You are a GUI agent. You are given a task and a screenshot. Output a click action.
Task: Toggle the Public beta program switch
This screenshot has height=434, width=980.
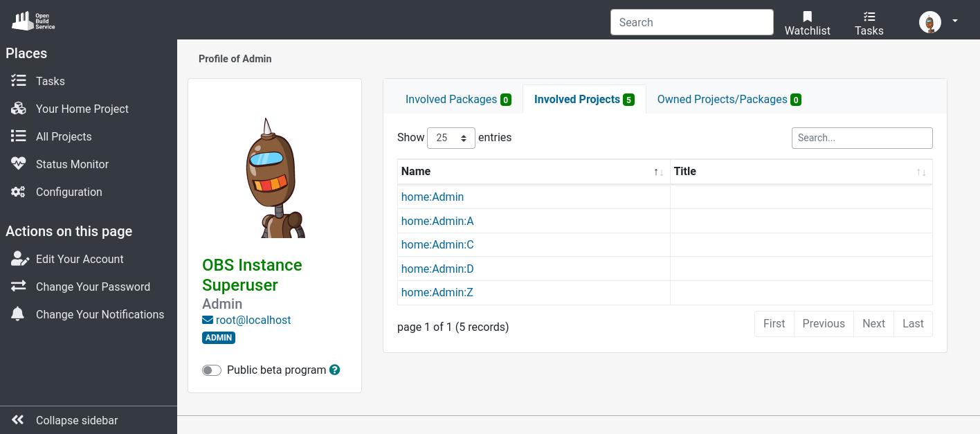pos(212,370)
